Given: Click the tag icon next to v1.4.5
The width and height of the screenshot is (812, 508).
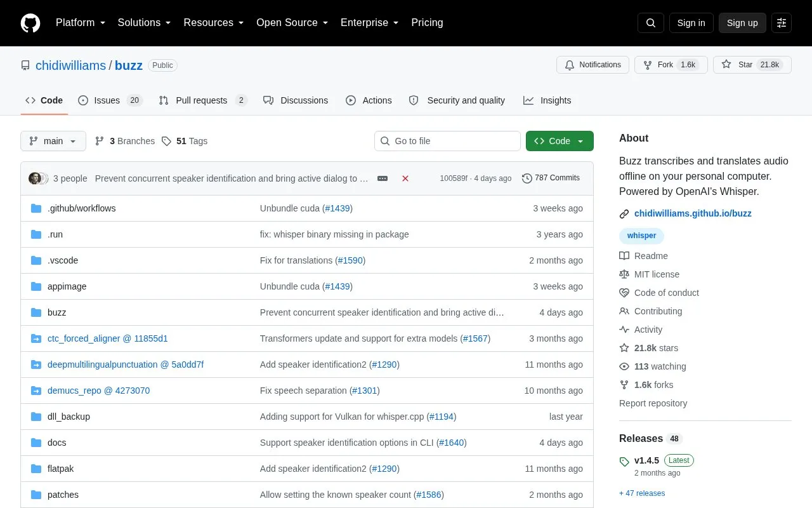Looking at the screenshot, I should pyautogui.click(x=624, y=462).
